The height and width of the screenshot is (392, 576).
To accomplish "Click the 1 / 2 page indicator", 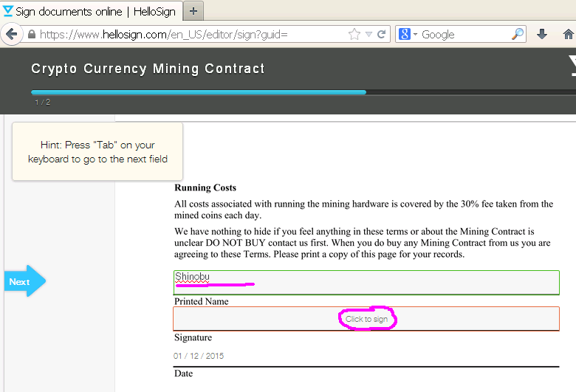I will coord(43,102).
